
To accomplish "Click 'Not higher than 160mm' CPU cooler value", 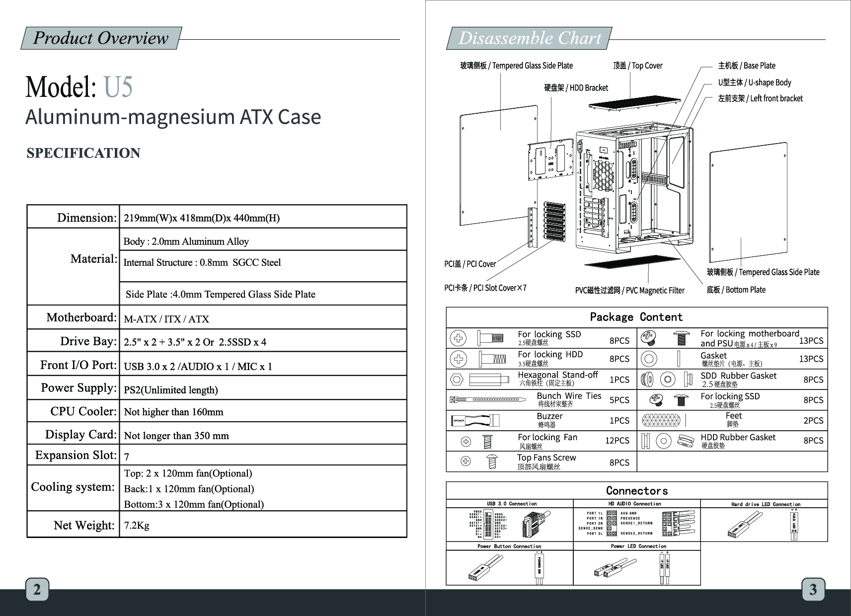I will [173, 412].
